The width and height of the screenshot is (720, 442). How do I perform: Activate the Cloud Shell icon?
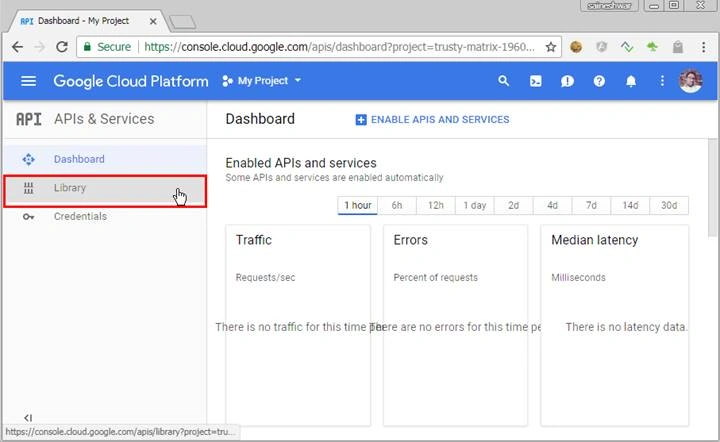[535, 81]
